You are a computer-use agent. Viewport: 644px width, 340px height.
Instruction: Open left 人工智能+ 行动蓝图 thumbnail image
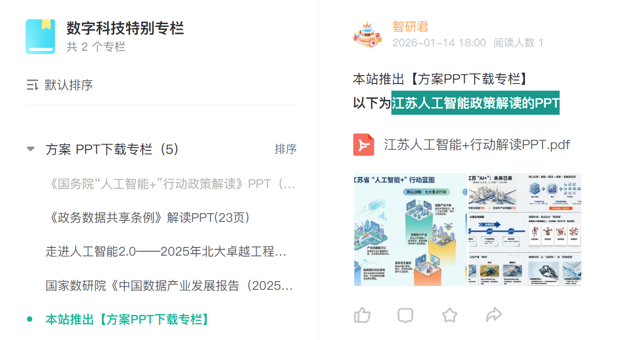point(411,230)
